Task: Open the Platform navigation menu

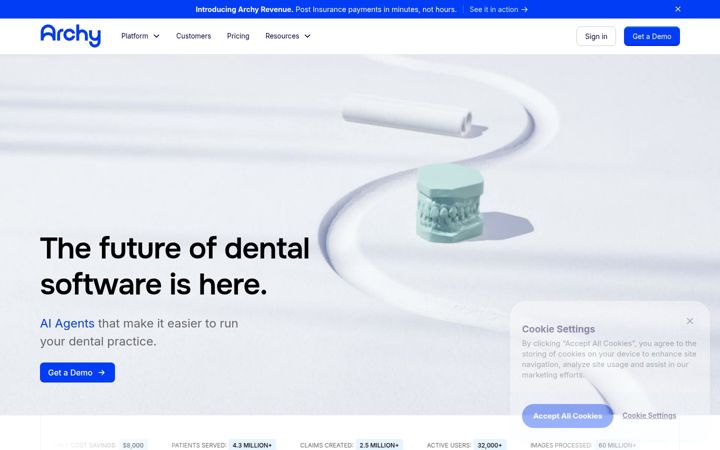Action: [x=140, y=36]
